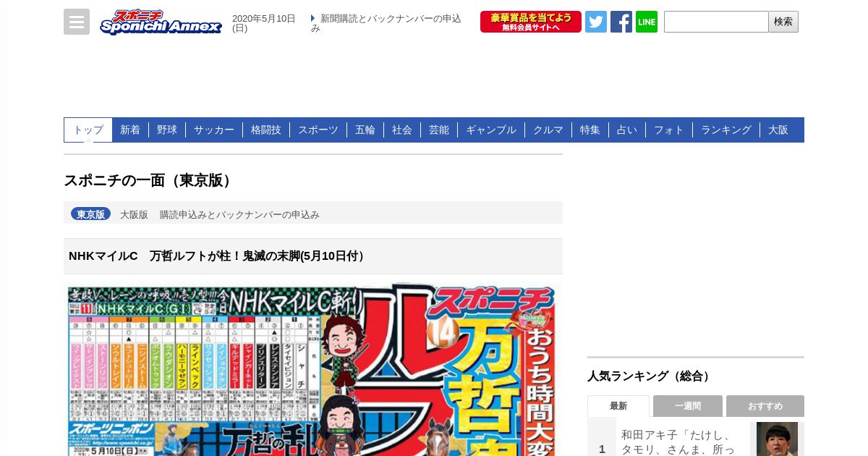Screen dimensions: 868x456
Task: Click the 人気ランキング（総合） heading
Action: coord(651,376)
